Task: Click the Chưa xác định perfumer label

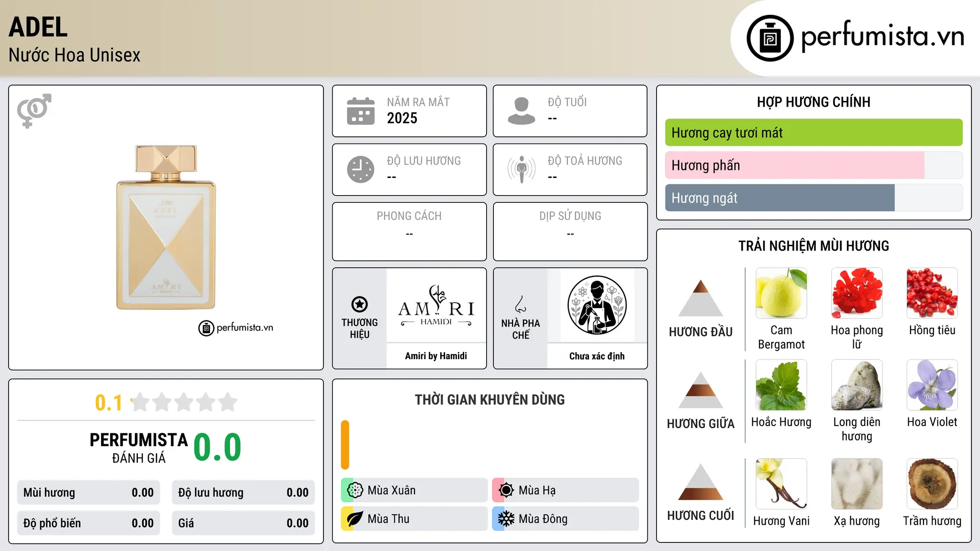Action: tap(597, 356)
